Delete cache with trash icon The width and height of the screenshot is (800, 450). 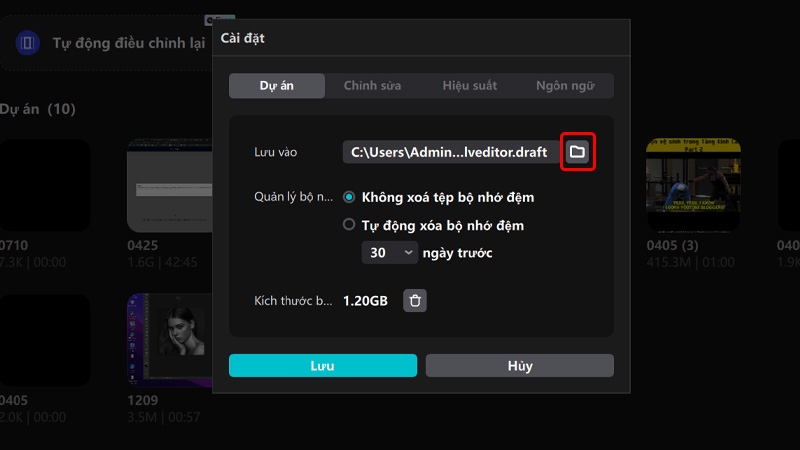[x=415, y=301]
